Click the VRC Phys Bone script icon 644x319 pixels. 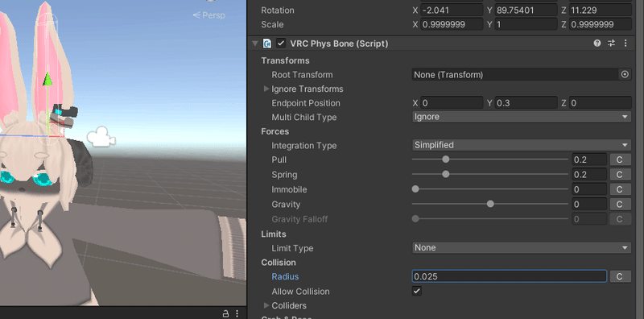268,43
